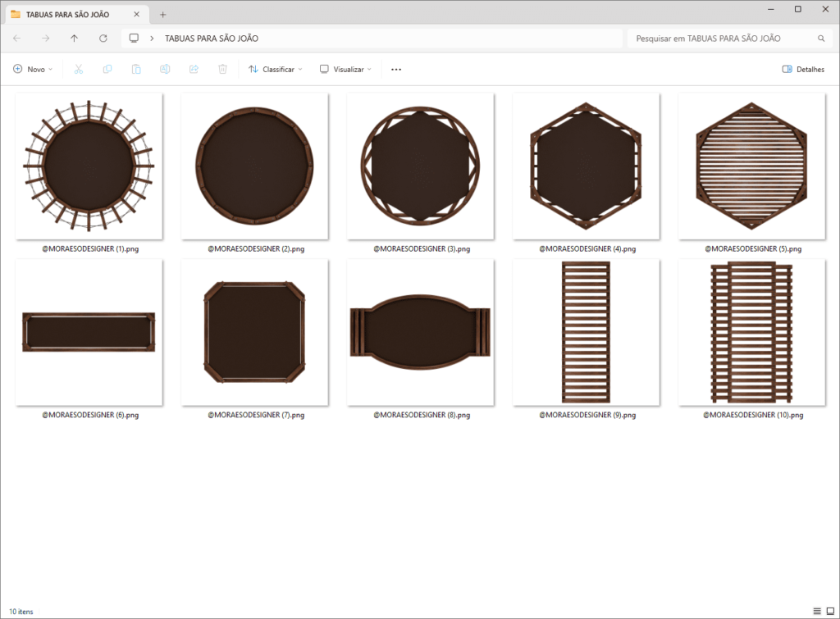
Task: Open the Visualizar view options
Action: 345,69
